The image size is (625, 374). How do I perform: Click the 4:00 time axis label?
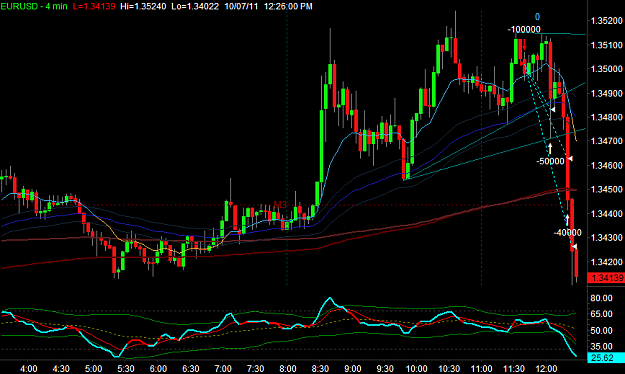pos(29,369)
